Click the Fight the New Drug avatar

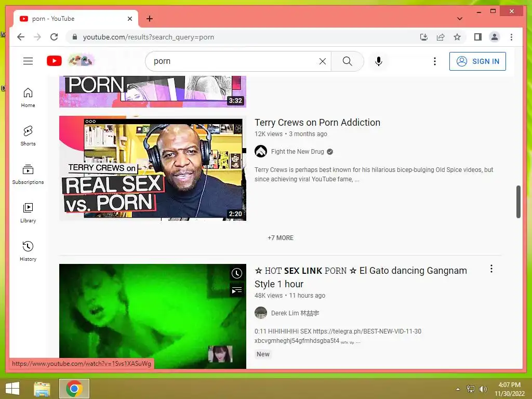coord(261,151)
